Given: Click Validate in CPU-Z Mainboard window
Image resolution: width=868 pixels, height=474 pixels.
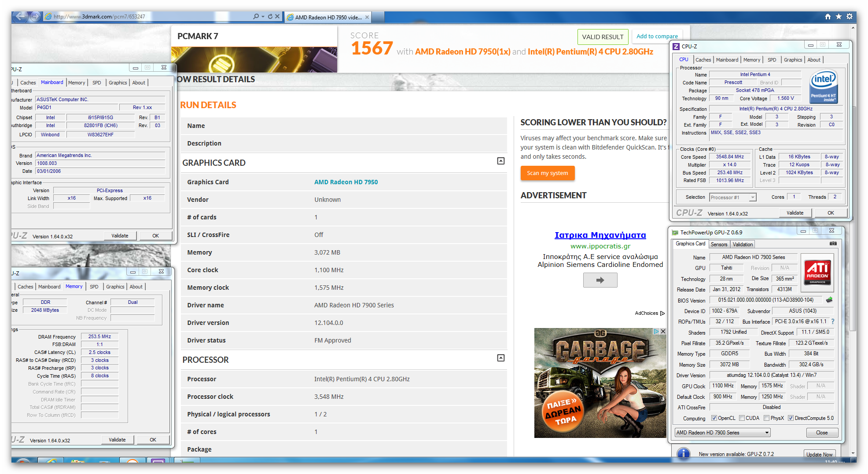Looking at the screenshot, I should click(x=120, y=236).
